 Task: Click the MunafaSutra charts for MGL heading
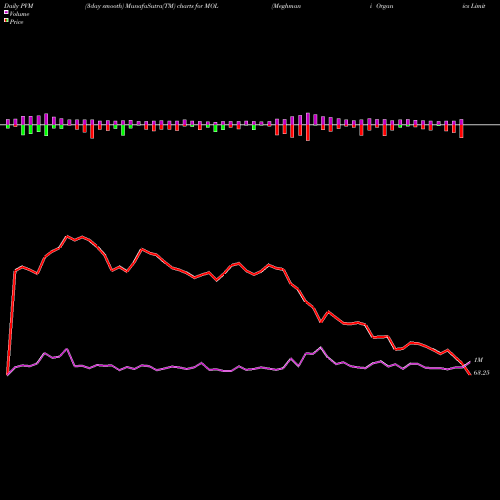[152, 6]
